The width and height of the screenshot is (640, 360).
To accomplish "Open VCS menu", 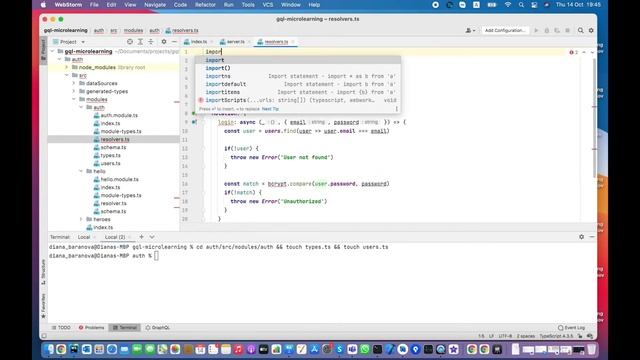I will 268,5.
